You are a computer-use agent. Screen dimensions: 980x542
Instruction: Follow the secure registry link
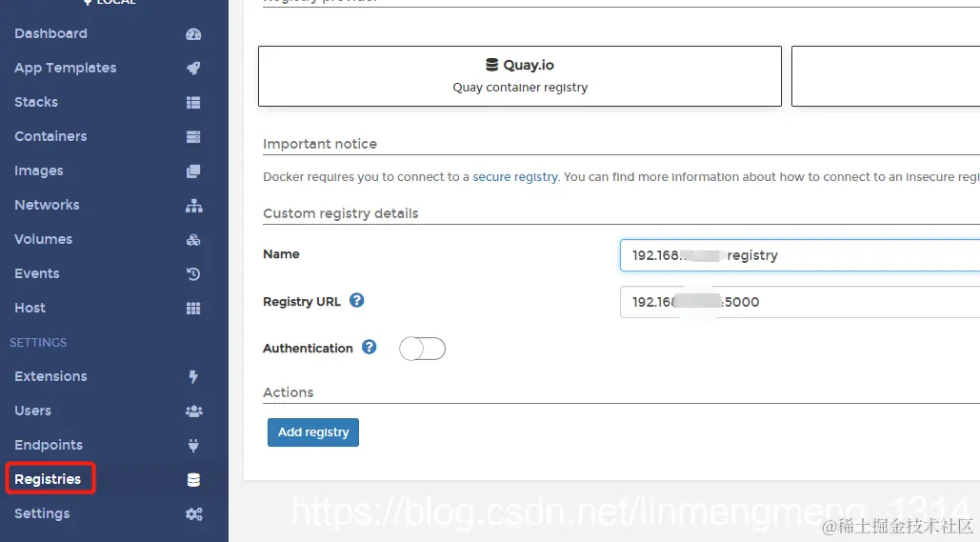515,177
